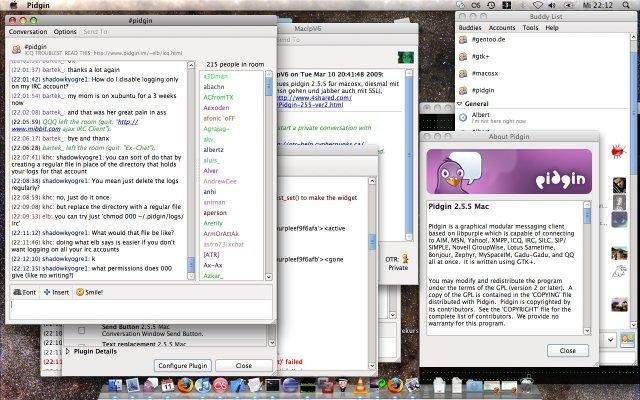The image size is (640, 400).
Task: Click the Configure Plugin button
Action: coord(183,365)
